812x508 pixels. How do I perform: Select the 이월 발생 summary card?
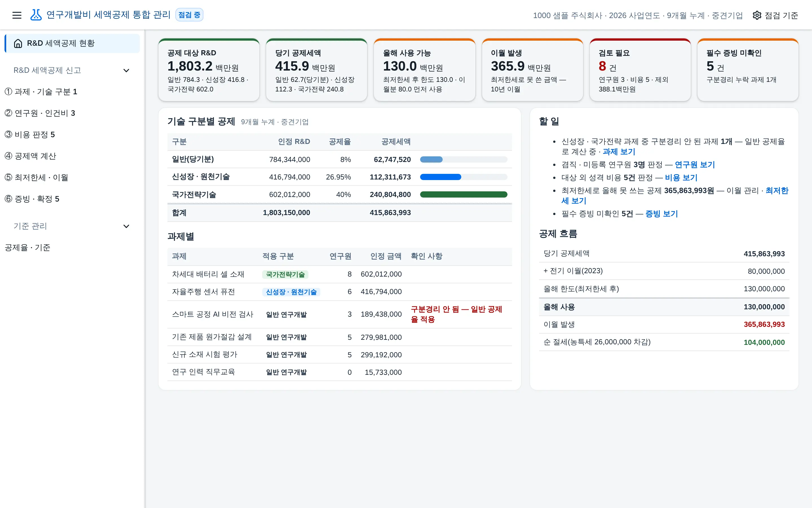click(532, 70)
